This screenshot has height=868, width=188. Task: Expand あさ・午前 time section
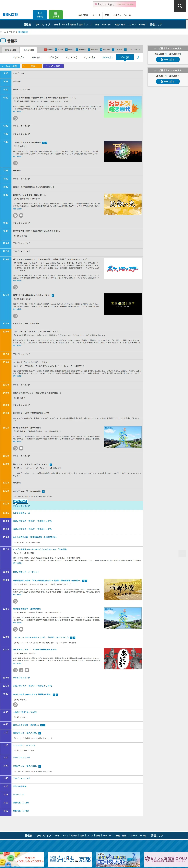(x=10, y=66)
